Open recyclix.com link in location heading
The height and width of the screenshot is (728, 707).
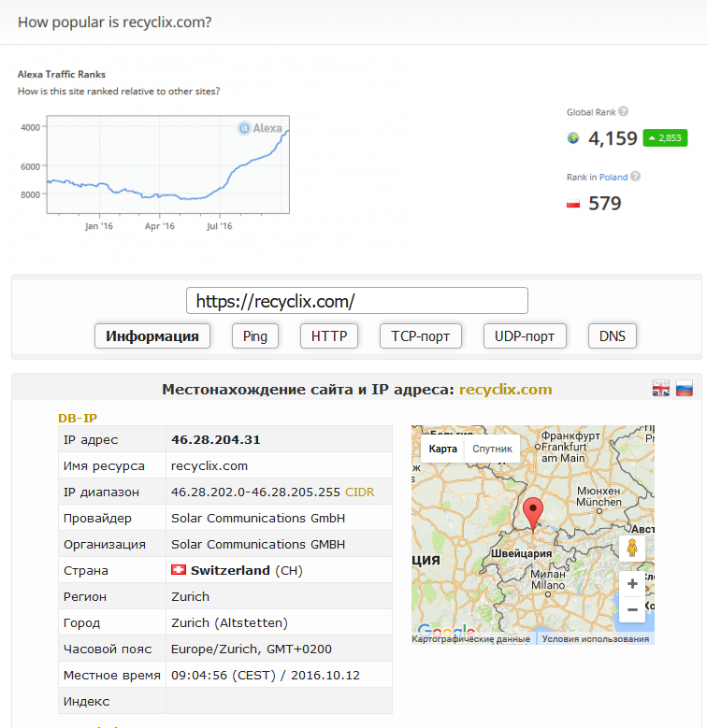(x=505, y=389)
